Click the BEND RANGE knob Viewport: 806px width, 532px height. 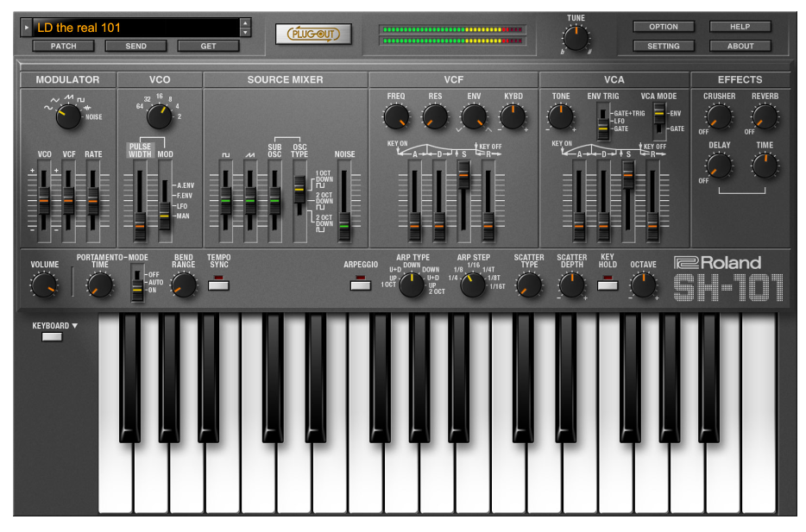pyautogui.click(x=184, y=285)
